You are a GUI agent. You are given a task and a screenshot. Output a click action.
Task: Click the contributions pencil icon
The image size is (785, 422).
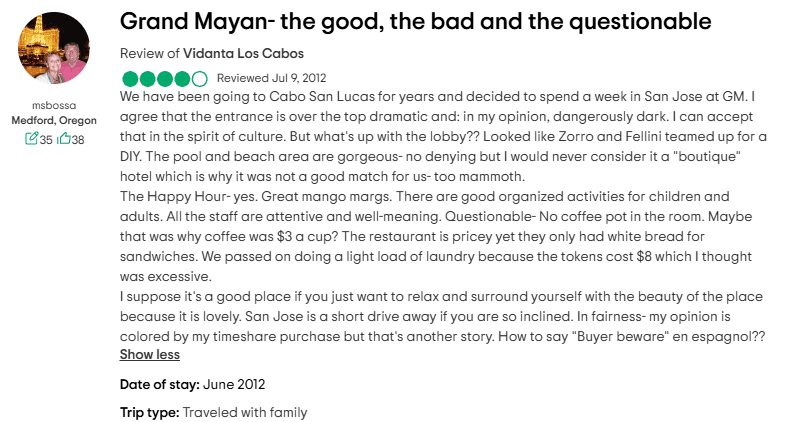pos(32,139)
